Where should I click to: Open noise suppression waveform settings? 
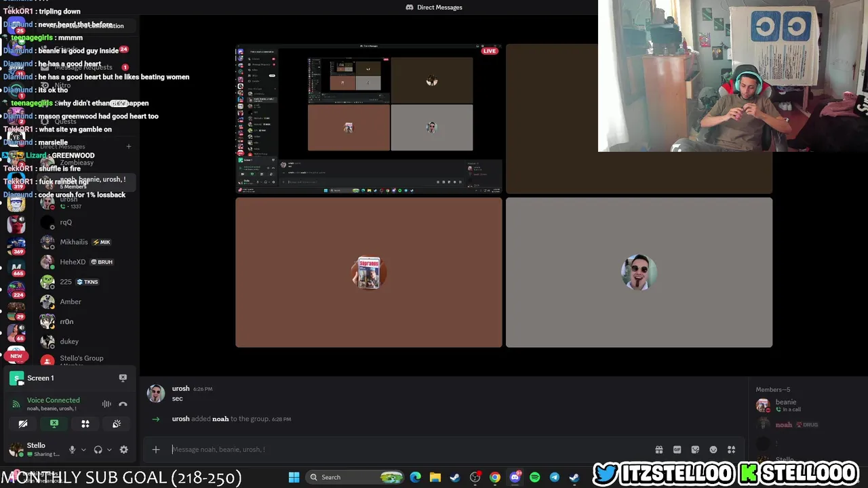click(x=106, y=404)
